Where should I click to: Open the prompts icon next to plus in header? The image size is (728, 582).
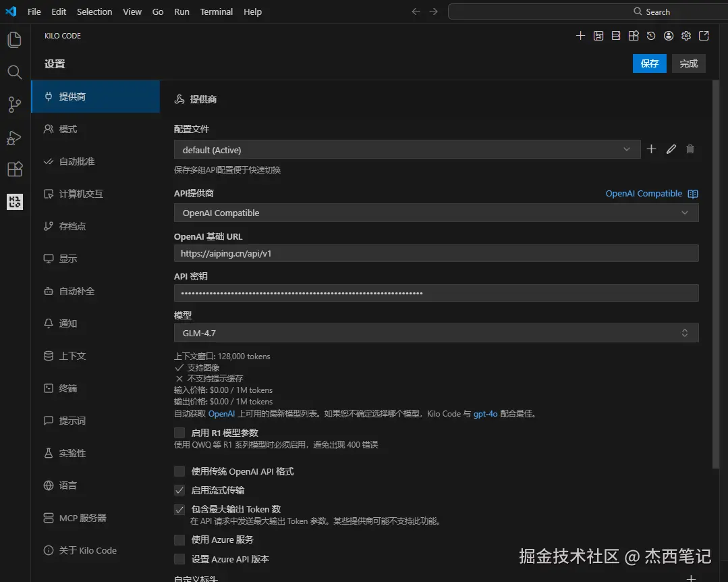pos(598,36)
